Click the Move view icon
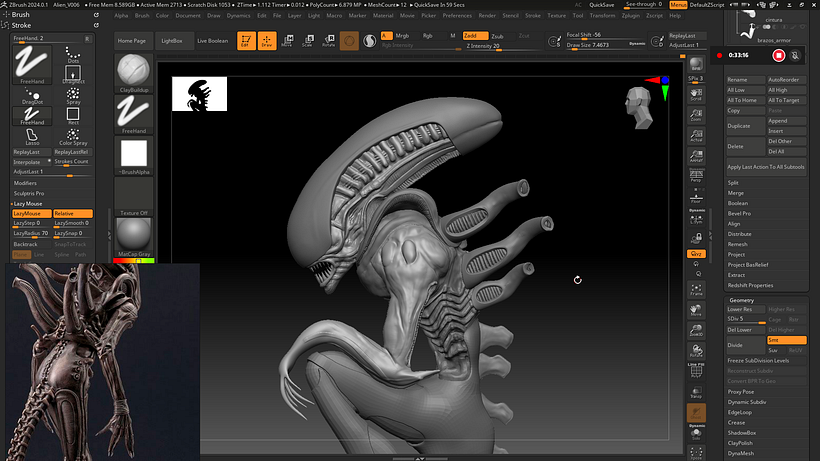Image resolution: width=820 pixels, height=461 pixels. pos(696,309)
